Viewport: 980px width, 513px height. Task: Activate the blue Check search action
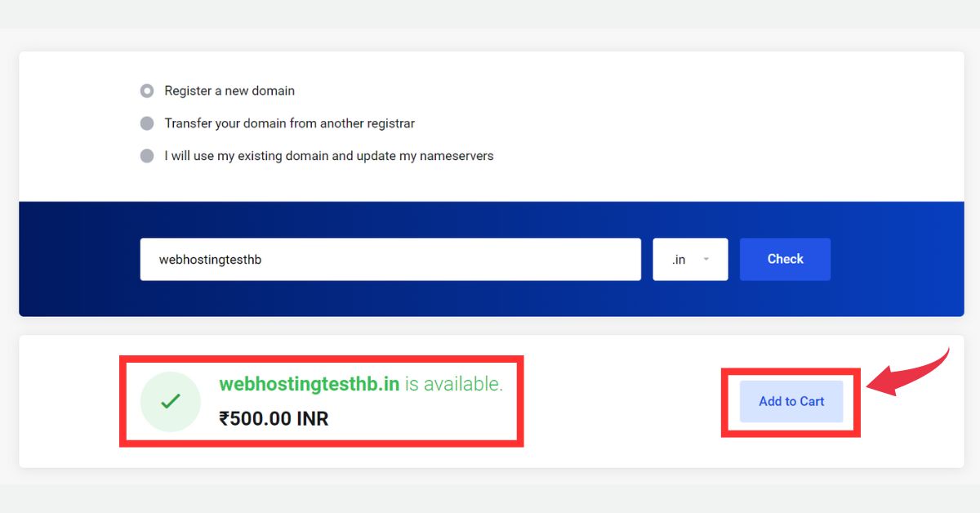click(x=784, y=259)
